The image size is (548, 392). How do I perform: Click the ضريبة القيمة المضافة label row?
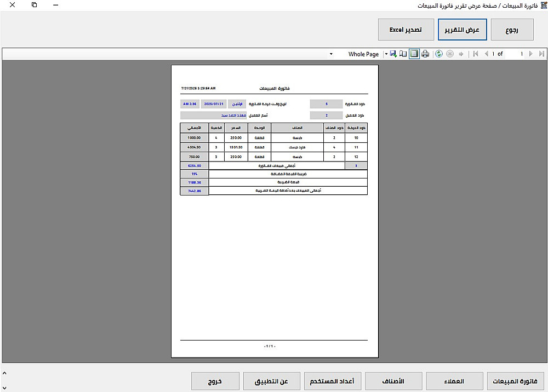tap(288, 174)
